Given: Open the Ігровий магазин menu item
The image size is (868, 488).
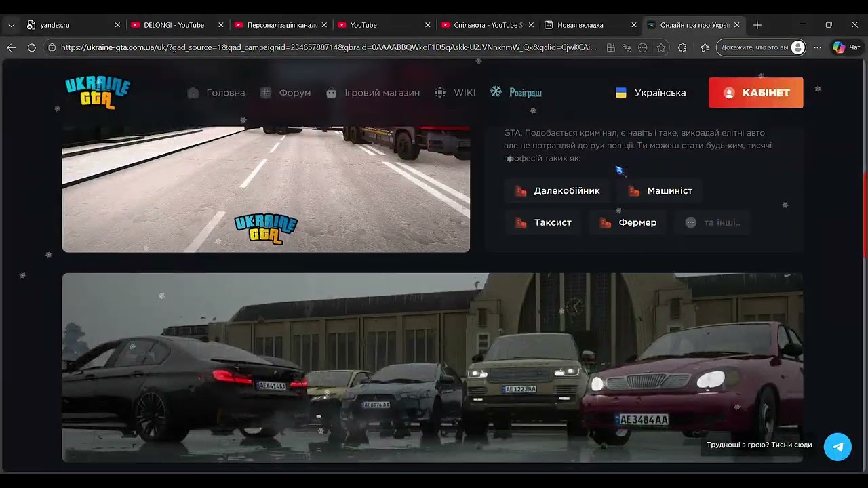Looking at the screenshot, I should tap(372, 93).
